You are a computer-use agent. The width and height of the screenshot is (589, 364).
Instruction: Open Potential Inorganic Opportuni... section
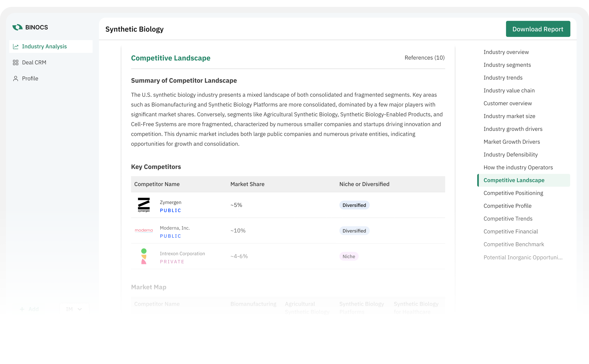click(x=523, y=257)
